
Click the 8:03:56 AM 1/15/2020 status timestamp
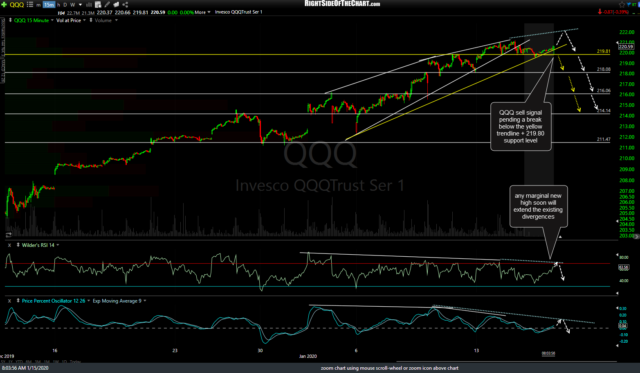[x=25, y=368]
